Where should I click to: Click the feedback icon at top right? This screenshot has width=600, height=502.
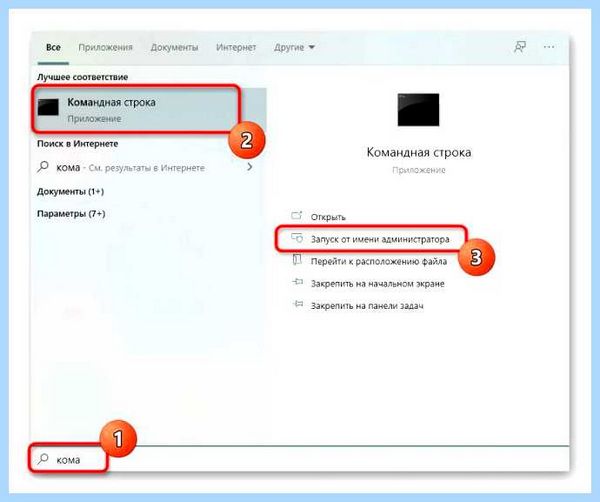pos(520,47)
